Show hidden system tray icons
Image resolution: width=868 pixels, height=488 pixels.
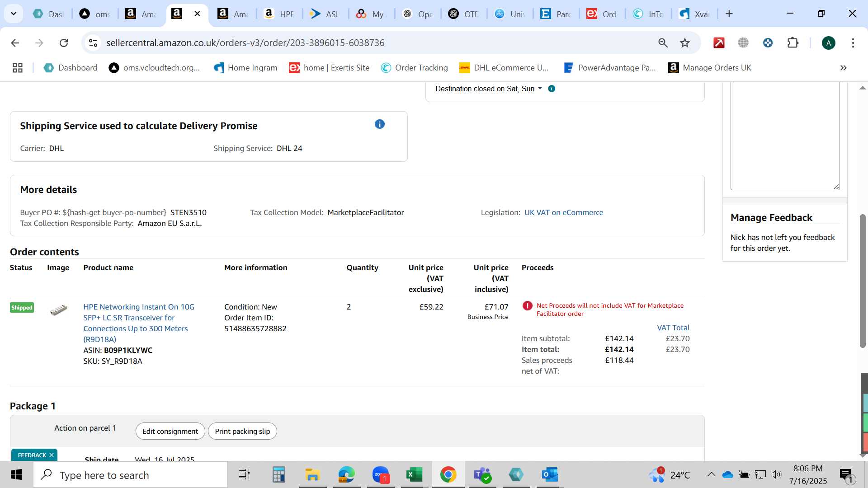tap(711, 474)
